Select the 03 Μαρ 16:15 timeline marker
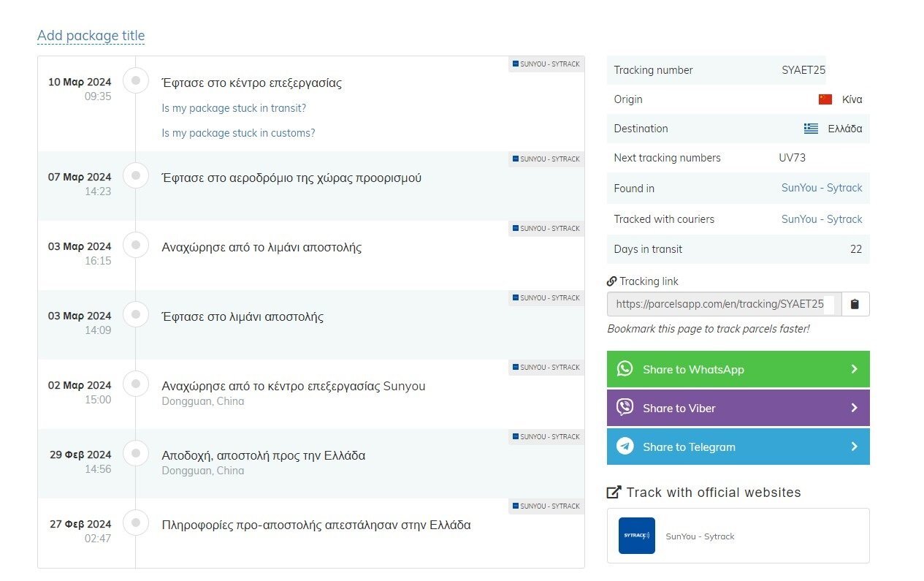Screen dimensions: 924x581 click(135, 245)
